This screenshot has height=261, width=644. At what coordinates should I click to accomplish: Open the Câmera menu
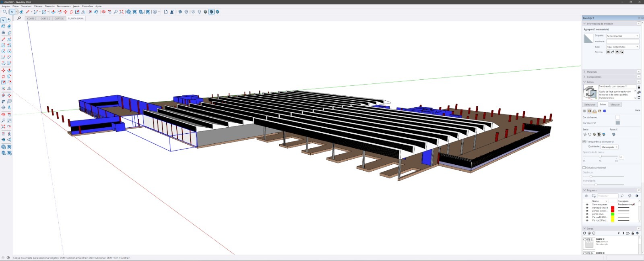38,6
